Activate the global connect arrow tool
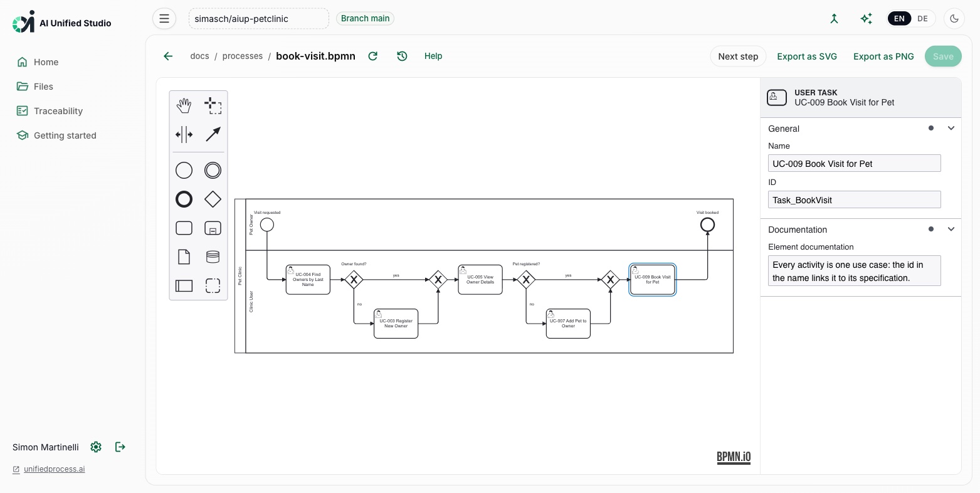This screenshot has height=493, width=980. [x=213, y=134]
